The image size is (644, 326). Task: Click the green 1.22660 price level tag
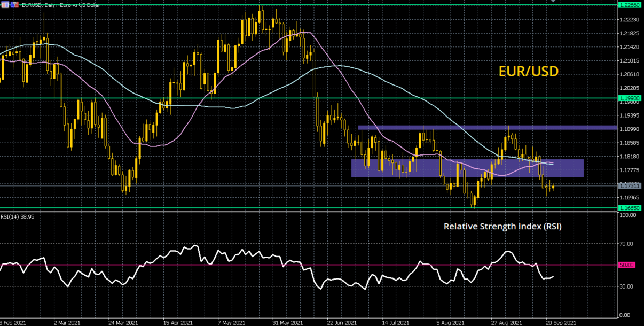coord(630,5)
